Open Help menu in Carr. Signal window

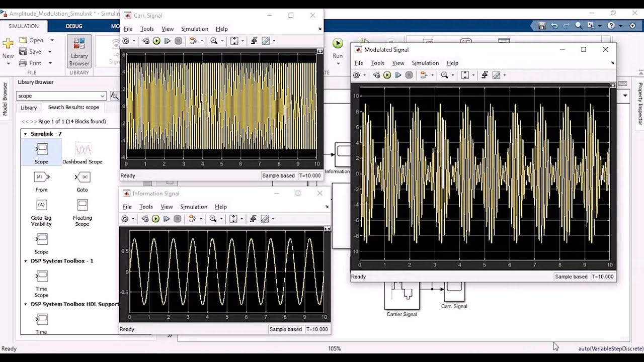pyautogui.click(x=221, y=29)
